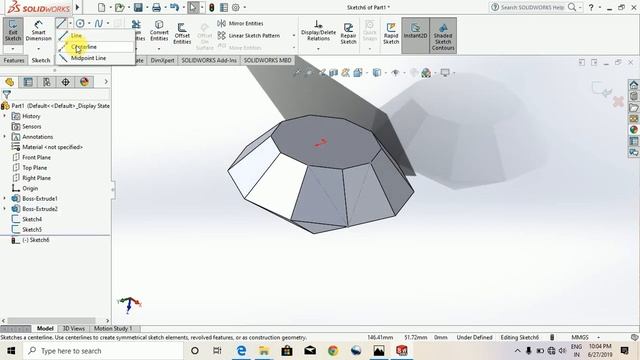Image resolution: width=640 pixels, height=360 pixels.
Task: Expand the Boss-Extrude2 feature
Action: (x=5, y=209)
